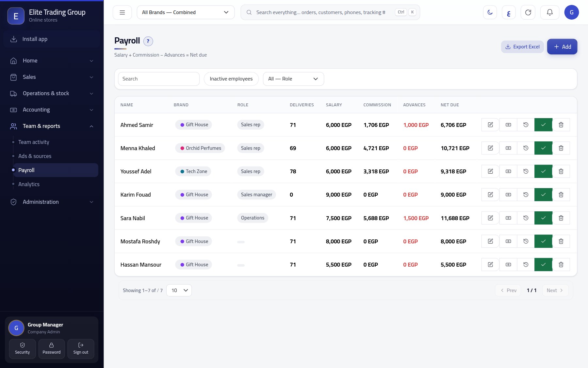
Task: Expand the Home sidebar section
Action: coord(52,61)
